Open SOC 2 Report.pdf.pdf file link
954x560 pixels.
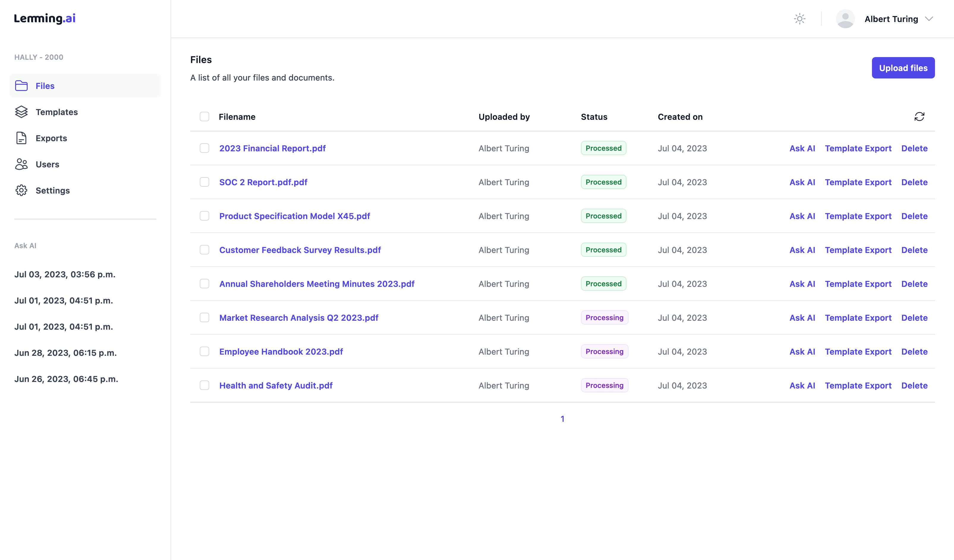(x=263, y=182)
